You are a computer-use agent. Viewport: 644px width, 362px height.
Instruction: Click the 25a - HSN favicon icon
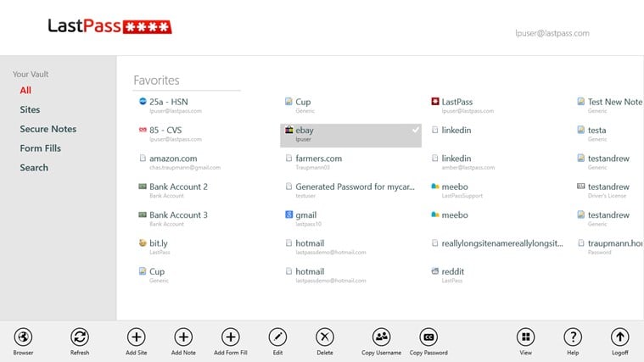click(143, 101)
